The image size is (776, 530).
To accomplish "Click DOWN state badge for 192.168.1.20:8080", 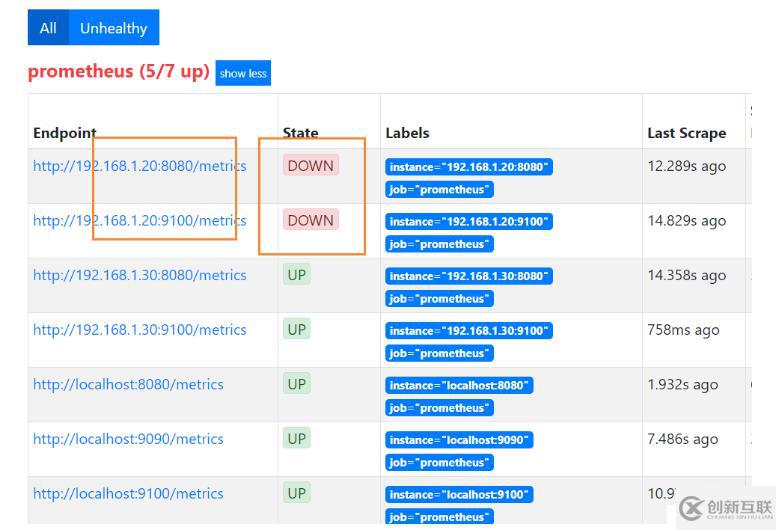I will pyautogui.click(x=311, y=165).
